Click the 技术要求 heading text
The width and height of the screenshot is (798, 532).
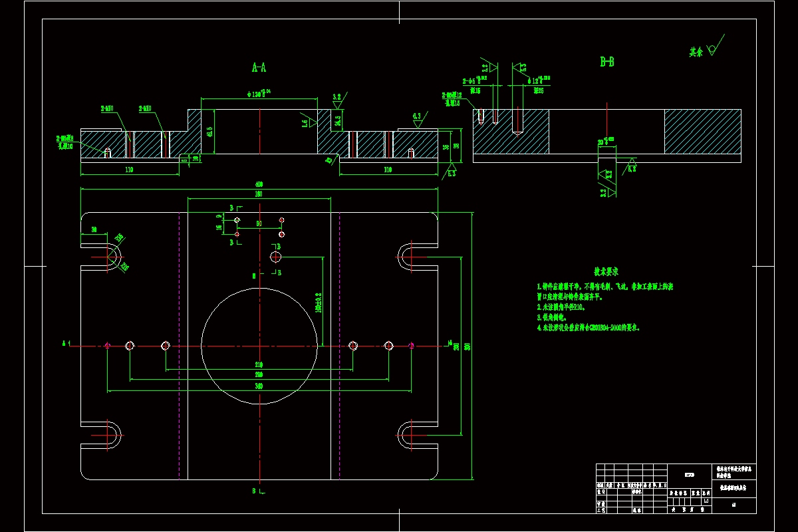606,272
